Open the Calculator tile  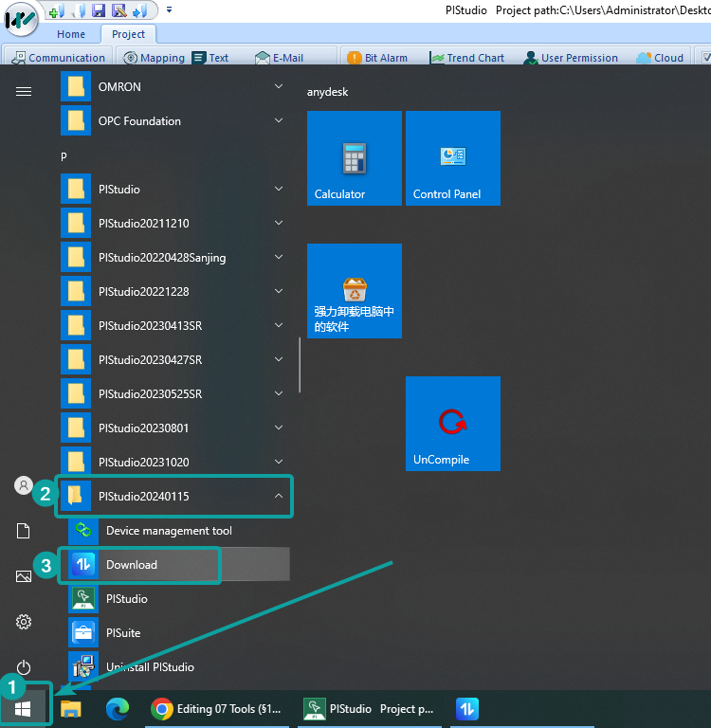pos(354,158)
